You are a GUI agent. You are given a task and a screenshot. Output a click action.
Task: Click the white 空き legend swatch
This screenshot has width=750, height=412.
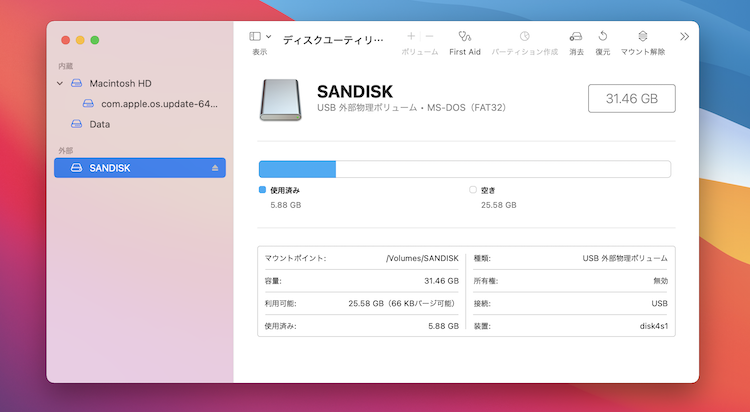[x=473, y=190]
